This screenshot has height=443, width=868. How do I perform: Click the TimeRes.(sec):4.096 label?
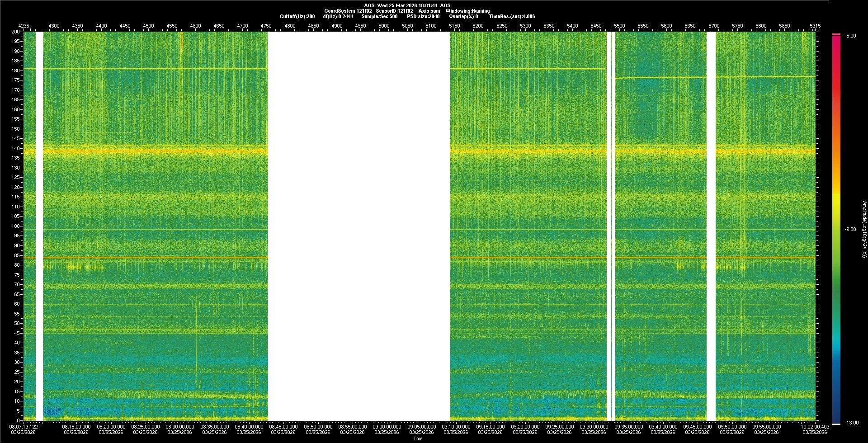coord(512,16)
